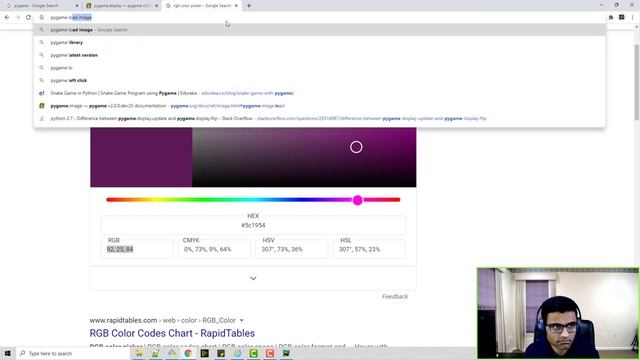Viewport: 640px width, 360px height.
Task: Click the purple color preview swatch
Action: [x=141, y=157]
